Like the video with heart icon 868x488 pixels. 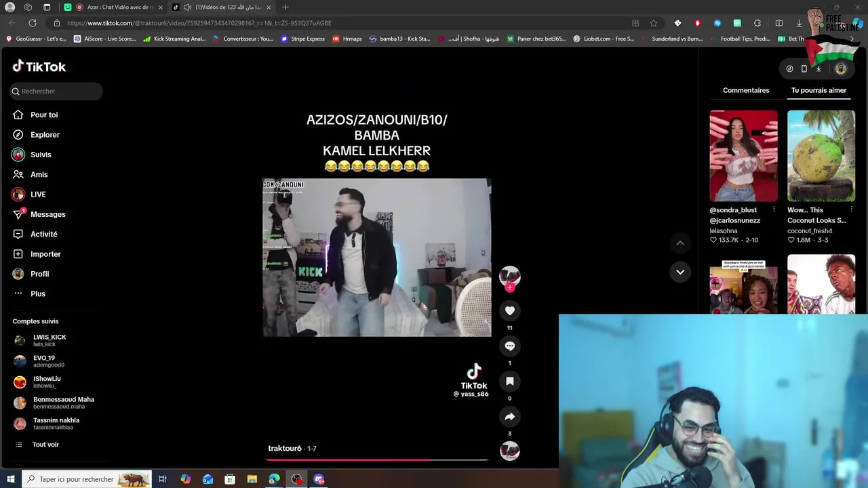[510, 310]
